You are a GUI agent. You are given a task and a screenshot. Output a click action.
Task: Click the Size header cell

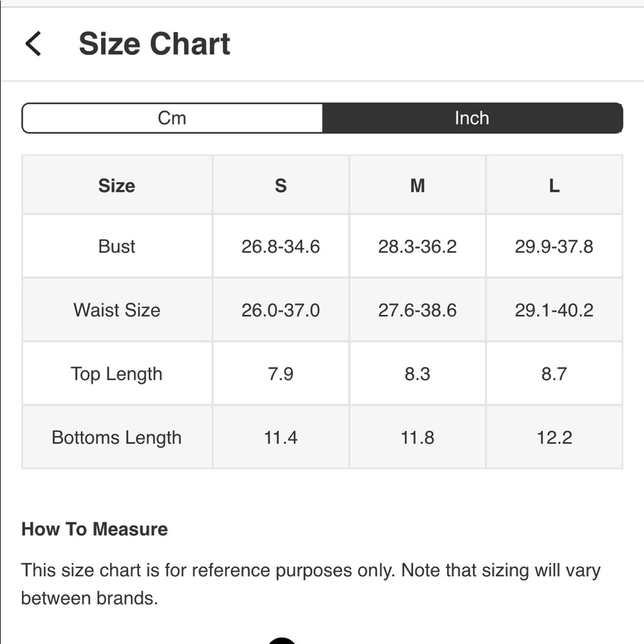[117, 185]
